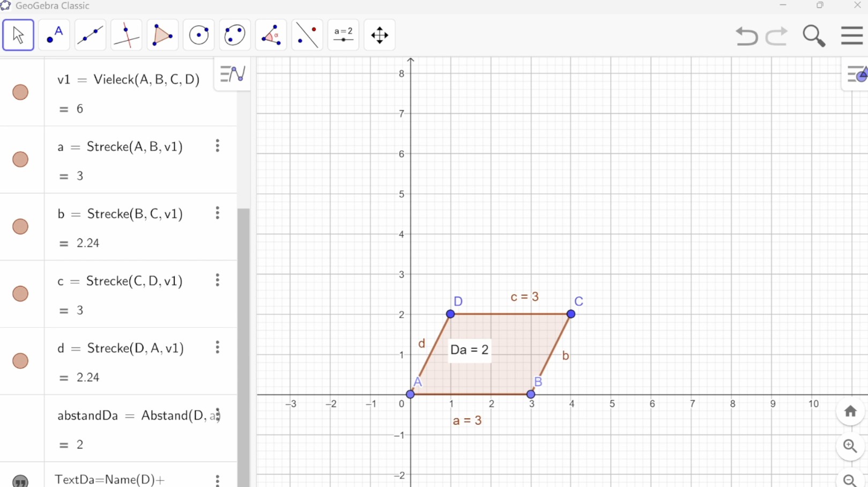
Task: Pick the Polygon tool
Action: point(162,35)
